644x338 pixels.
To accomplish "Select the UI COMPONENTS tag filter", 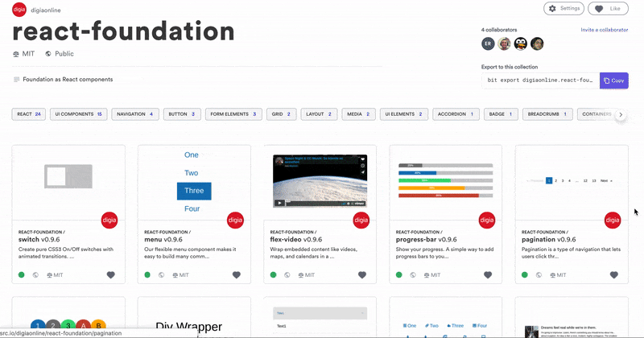I will (79, 114).
